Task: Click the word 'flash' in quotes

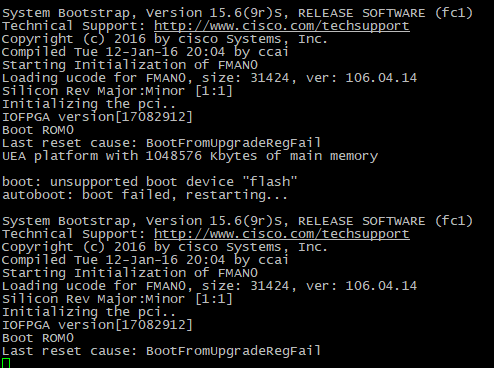Action: click(x=270, y=182)
